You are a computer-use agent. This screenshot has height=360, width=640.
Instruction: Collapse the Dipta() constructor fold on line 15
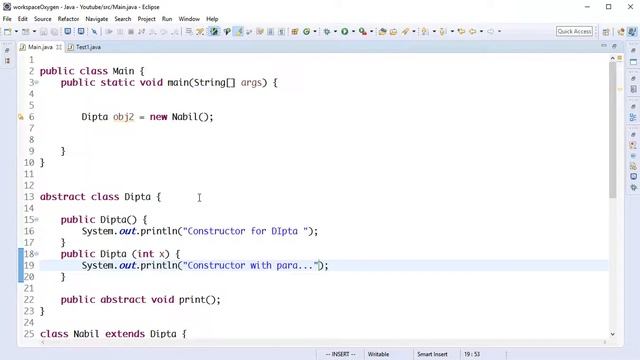(37, 220)
